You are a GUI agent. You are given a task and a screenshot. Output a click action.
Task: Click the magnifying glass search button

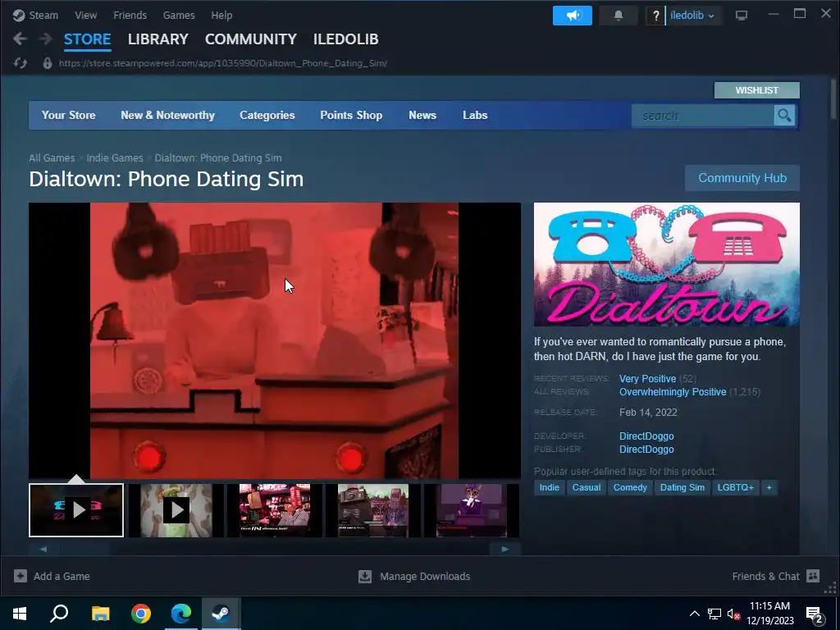pos(784,115)
